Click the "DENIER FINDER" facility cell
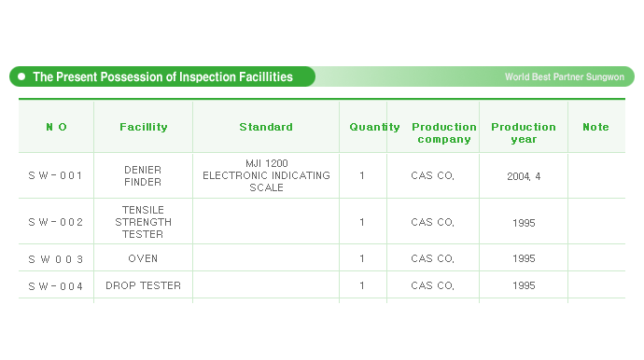 pyautogui.click(x=143, y=175)
